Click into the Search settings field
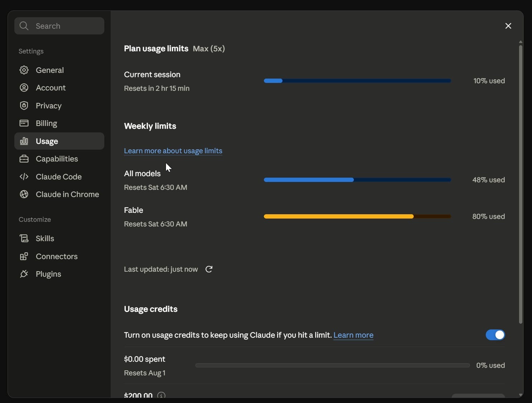This screenshot has height=403, width=532. 59,26
